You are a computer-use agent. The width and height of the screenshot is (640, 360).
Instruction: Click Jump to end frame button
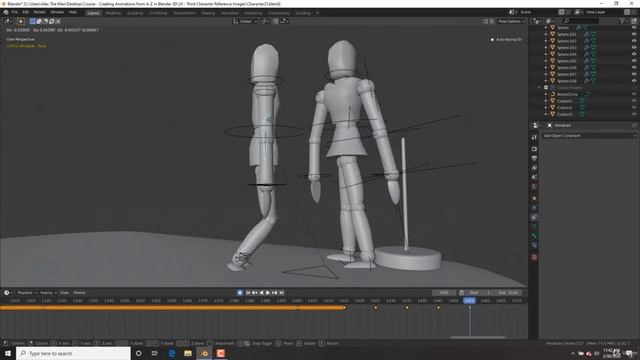pyautogui.click(x=282, y=293)
